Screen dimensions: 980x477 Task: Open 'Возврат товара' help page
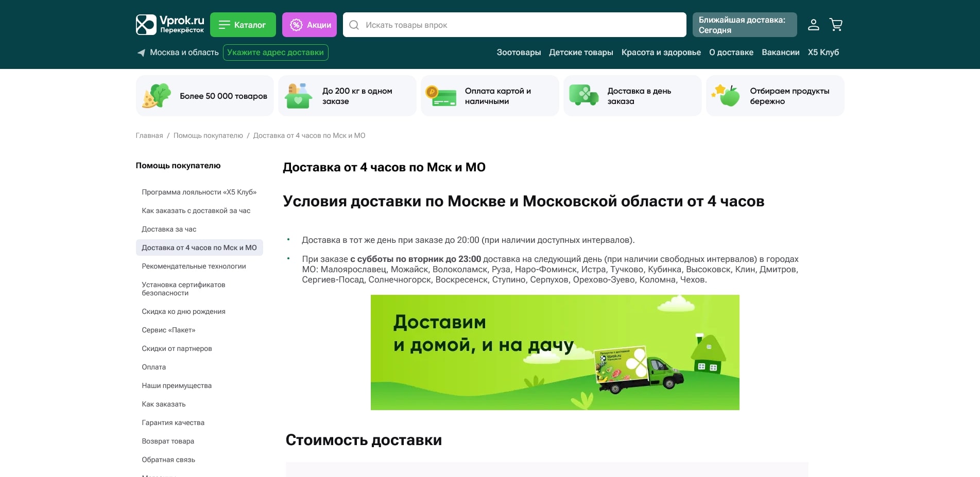click(167, 441)
